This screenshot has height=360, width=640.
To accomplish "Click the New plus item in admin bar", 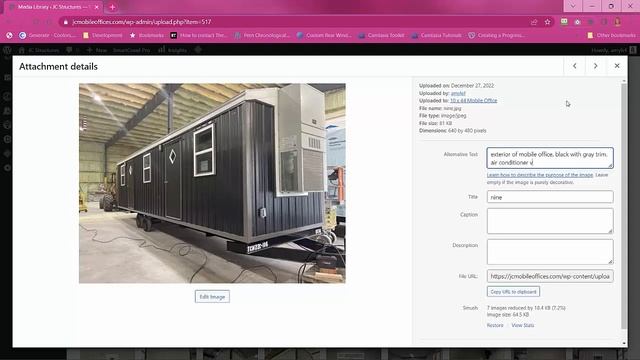I will click(x=96, y=50).
